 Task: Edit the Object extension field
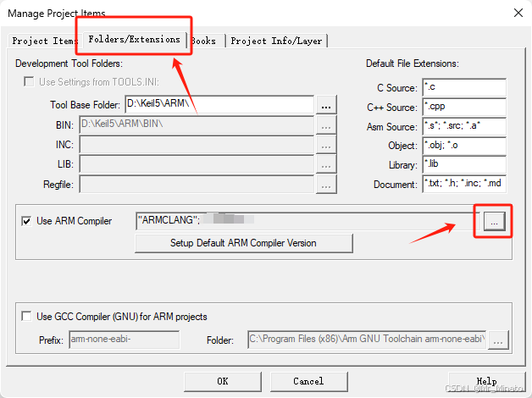click(464, 146)
